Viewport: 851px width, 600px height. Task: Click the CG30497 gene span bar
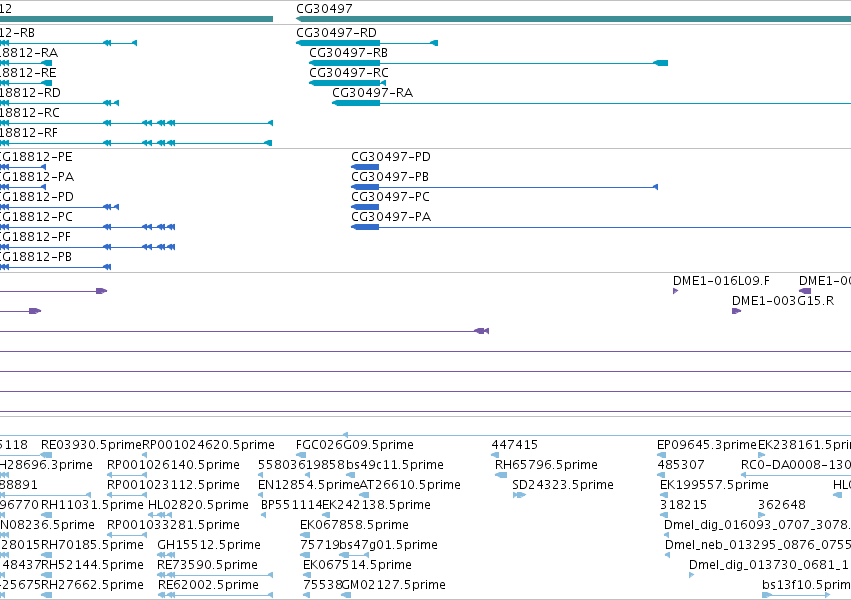pyautogui.click(x=573, y=20)
